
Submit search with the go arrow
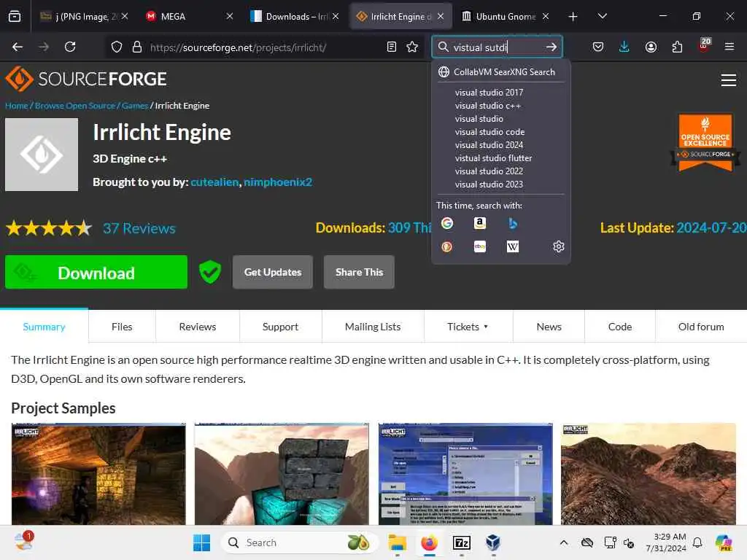[x=551, y=47]
